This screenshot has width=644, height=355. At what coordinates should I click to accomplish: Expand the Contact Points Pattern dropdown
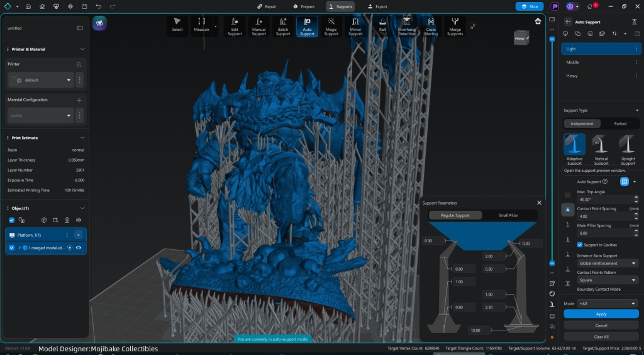[607, 280]
